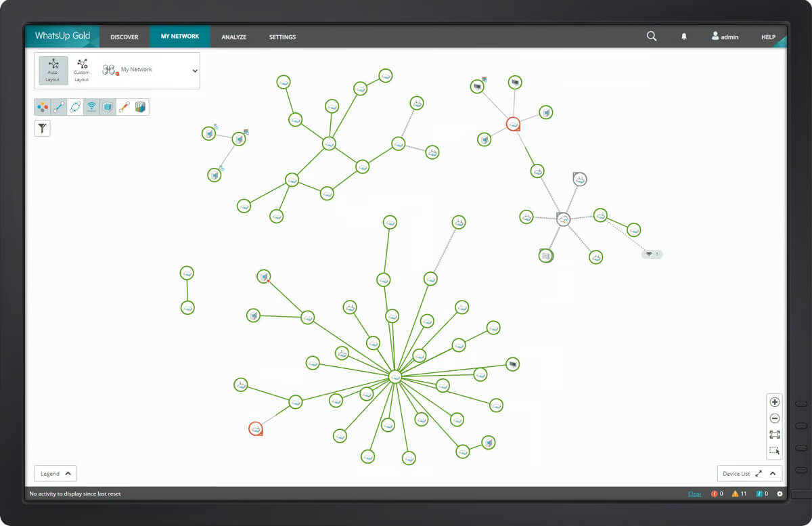
Task: Select lower node of the isolated pair
Action: click(x=187, y=307)
